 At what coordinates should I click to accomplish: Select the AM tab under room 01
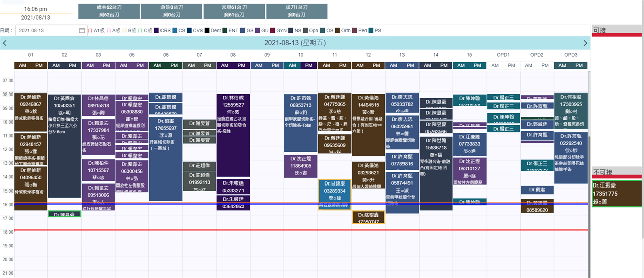23,66
